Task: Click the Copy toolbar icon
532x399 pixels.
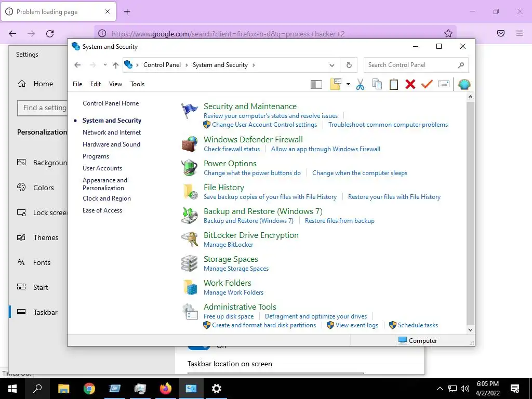Action: pyautogui.click(x=377, y=84)
